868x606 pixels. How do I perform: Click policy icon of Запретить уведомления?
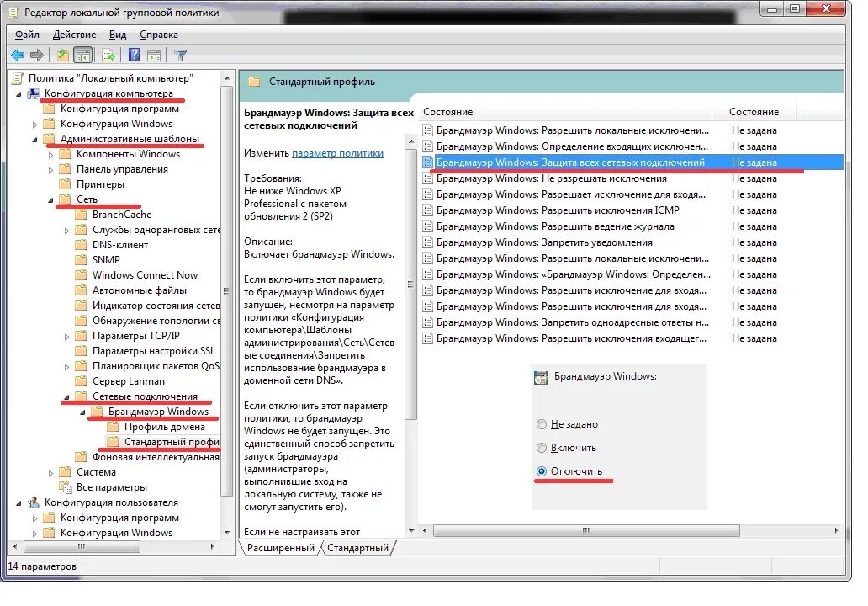coord(427,242)
